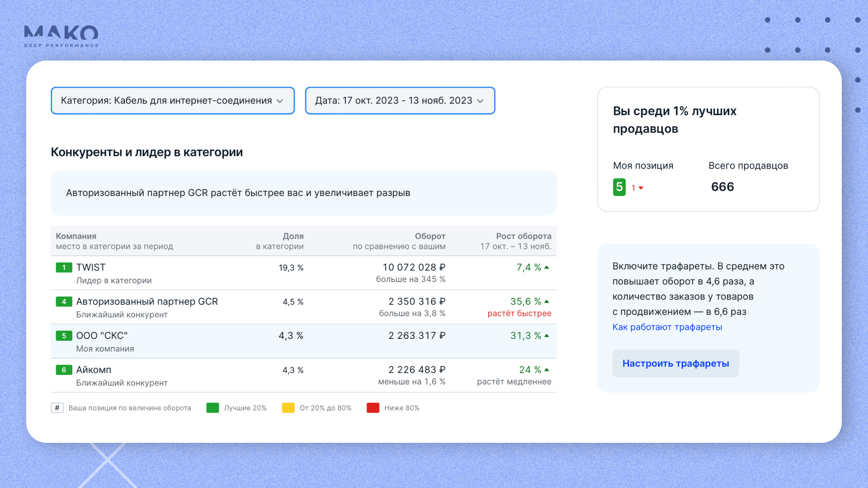This screenshot has width=868, height=488.
Task: Click the red down arrow beside position change
Action: click(x=641, y=188)
